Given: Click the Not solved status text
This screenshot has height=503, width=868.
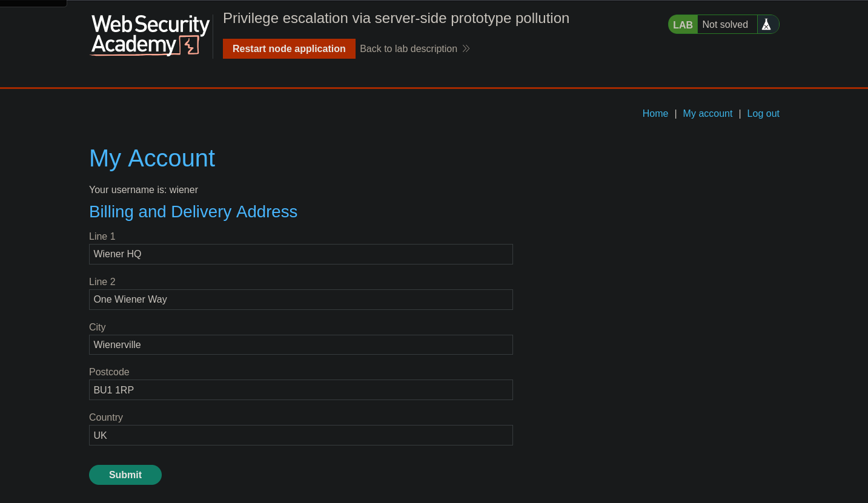Looking at the screenshot, I should [x=725, y=25].
